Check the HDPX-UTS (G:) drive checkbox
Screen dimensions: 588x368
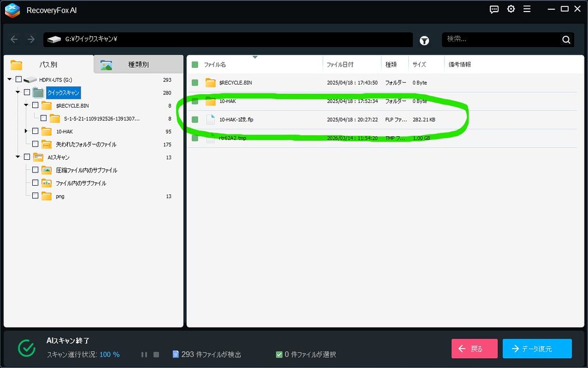[x=19, y=79]
